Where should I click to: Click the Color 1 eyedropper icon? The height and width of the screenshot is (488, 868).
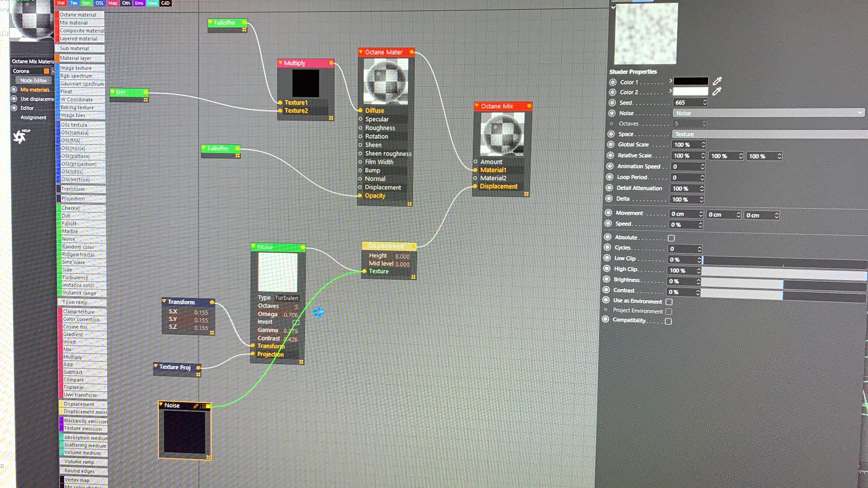717,81
